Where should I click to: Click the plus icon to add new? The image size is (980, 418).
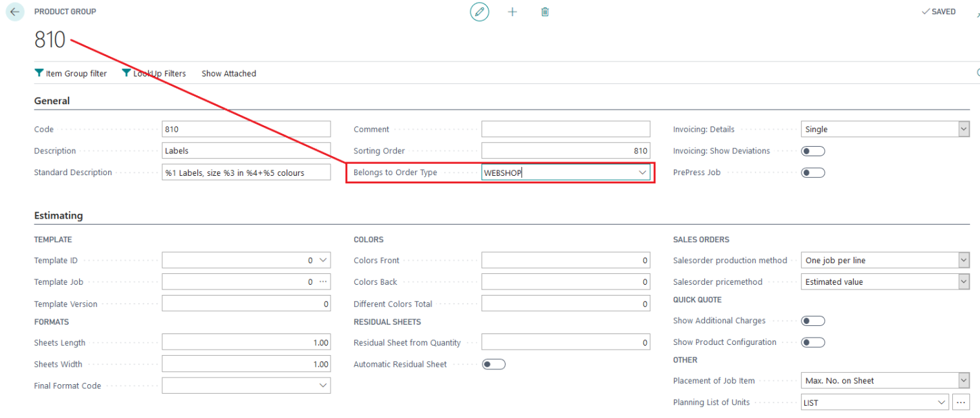pos(512,12)
